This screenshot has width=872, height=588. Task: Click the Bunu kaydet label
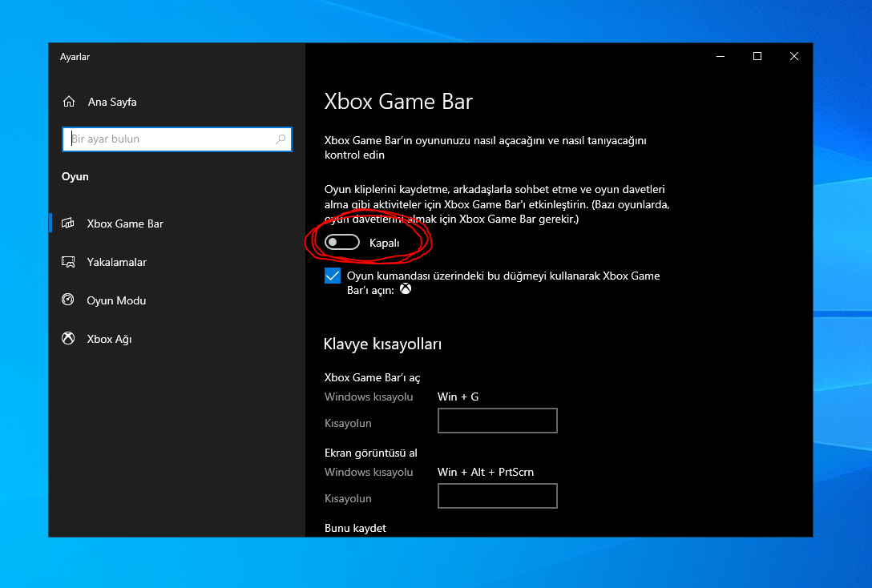tap(355, 528)
